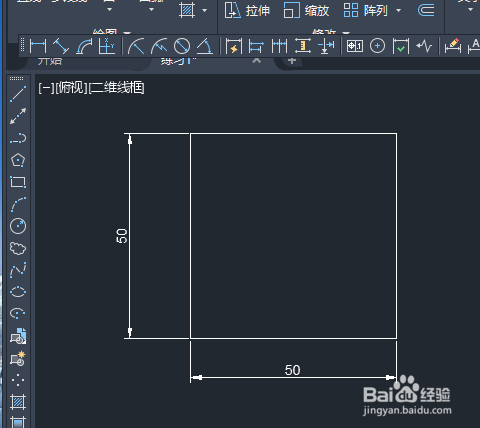
Task: Click the Offset icon in the ribbon
Action: tap(426, 10)
